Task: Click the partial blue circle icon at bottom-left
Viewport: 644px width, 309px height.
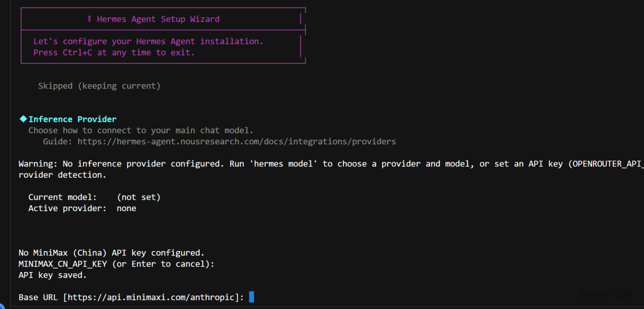Action: (x=2, y=306)
